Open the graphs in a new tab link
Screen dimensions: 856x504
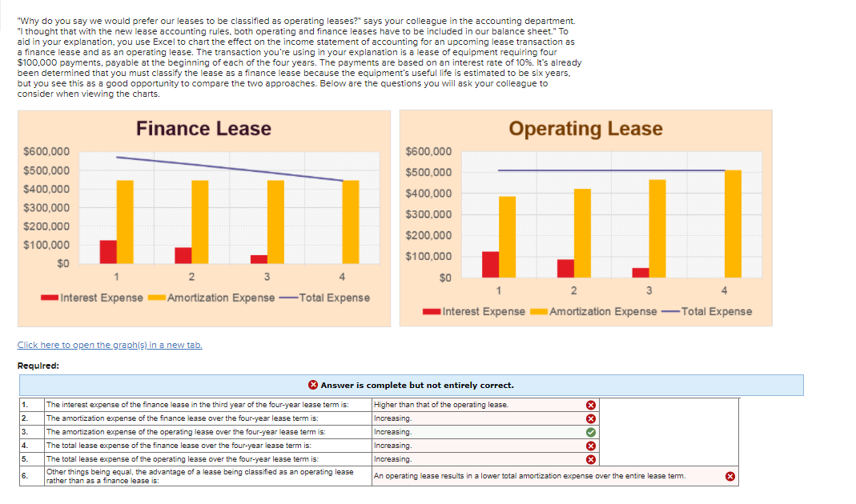point(110,345)
